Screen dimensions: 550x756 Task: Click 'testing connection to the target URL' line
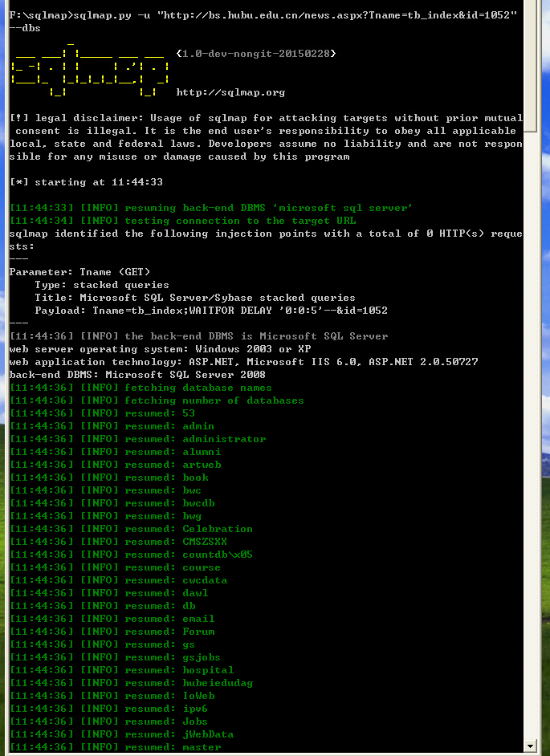pyautogui.click(x=183, y=221)
